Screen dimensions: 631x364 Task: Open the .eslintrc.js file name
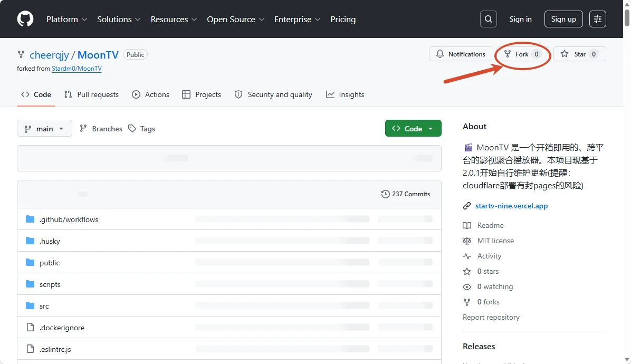55,349
